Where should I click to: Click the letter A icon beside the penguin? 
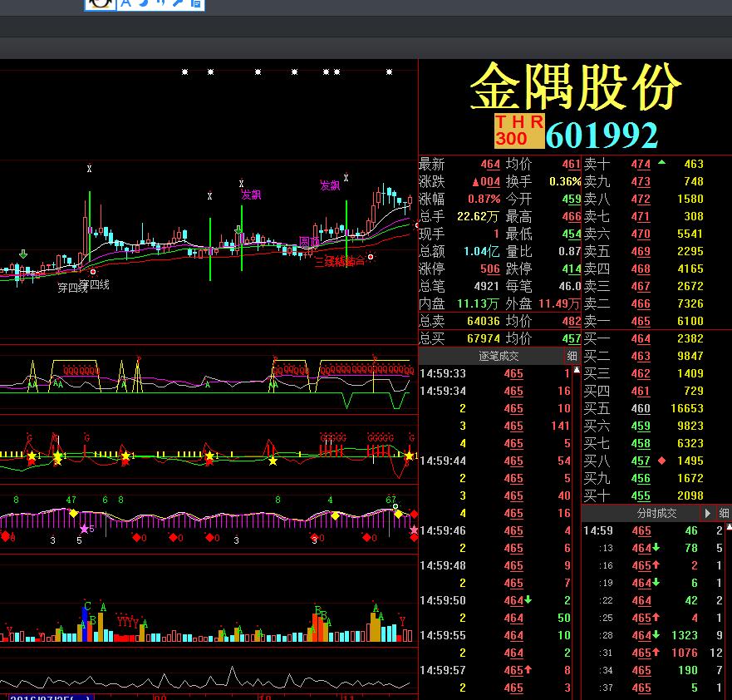pyautogui.click(x=125, y=3)
